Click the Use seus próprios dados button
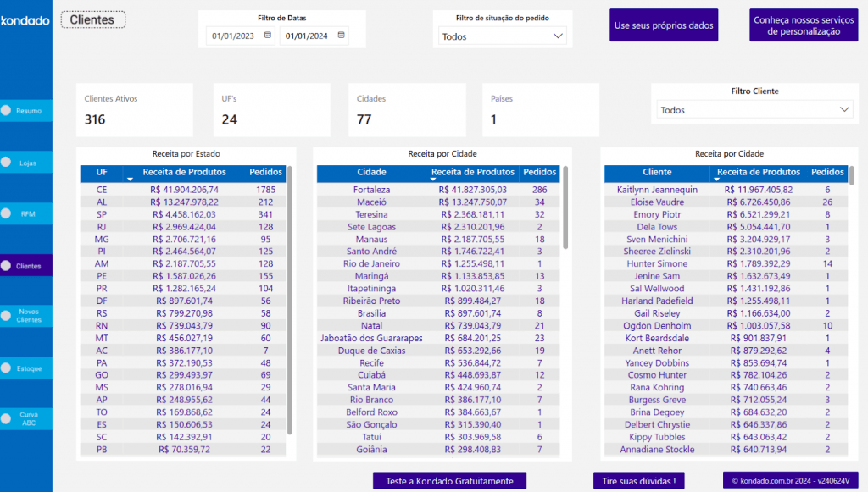 (x=664, y=25)
